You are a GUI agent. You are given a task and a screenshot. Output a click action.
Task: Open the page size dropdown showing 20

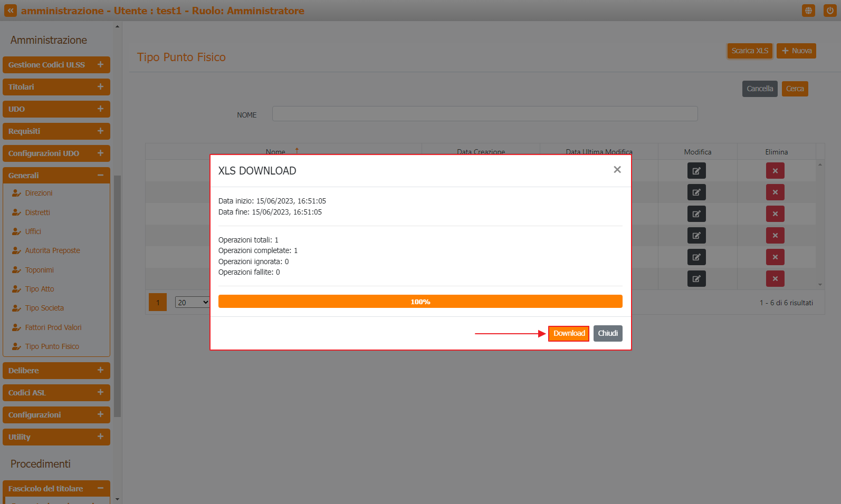193,302
